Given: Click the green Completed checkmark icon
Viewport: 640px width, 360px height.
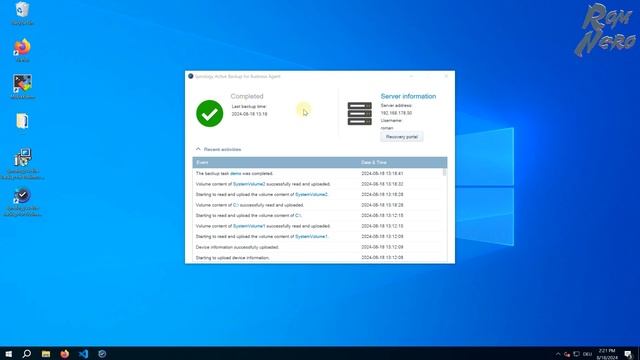Looking at the screenshot, I should 209,113.
